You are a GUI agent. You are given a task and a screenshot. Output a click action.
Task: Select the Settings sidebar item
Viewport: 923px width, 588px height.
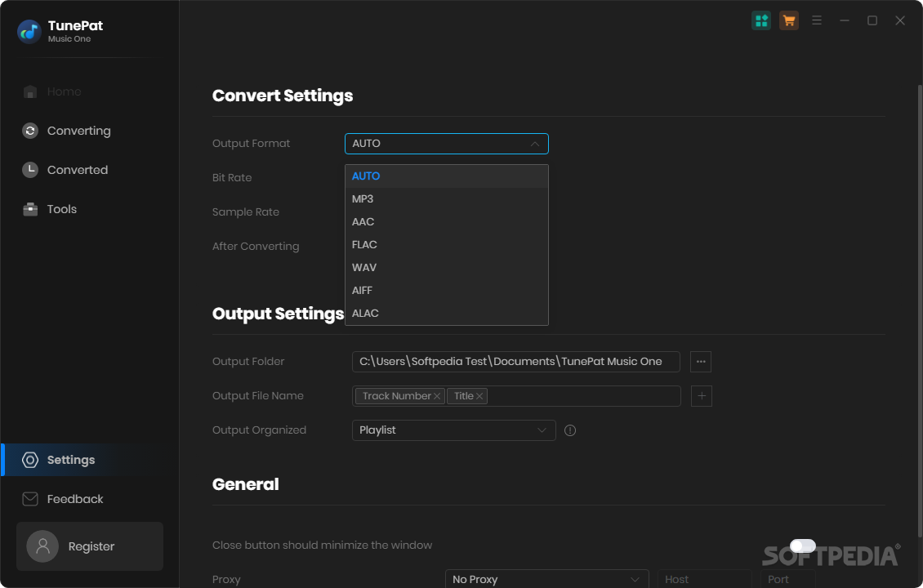[90, 460]
